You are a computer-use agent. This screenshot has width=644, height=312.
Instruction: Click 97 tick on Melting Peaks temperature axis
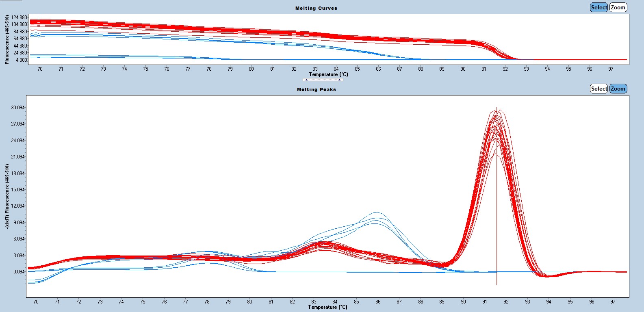click(613, 302)
